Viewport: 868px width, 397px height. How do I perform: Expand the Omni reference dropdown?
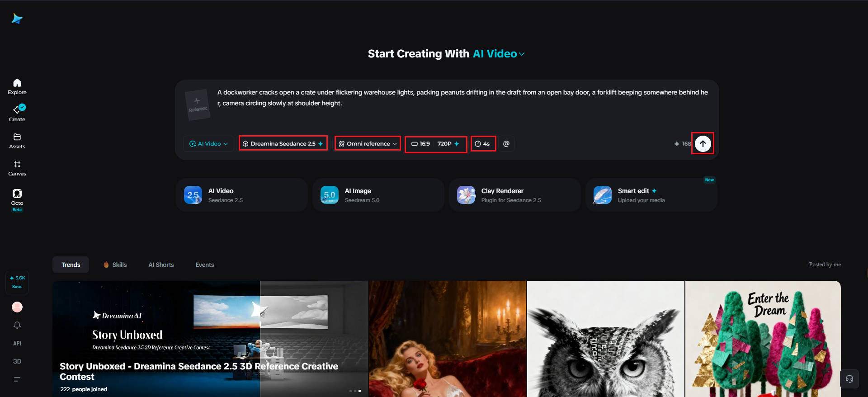tap(368, 144)
